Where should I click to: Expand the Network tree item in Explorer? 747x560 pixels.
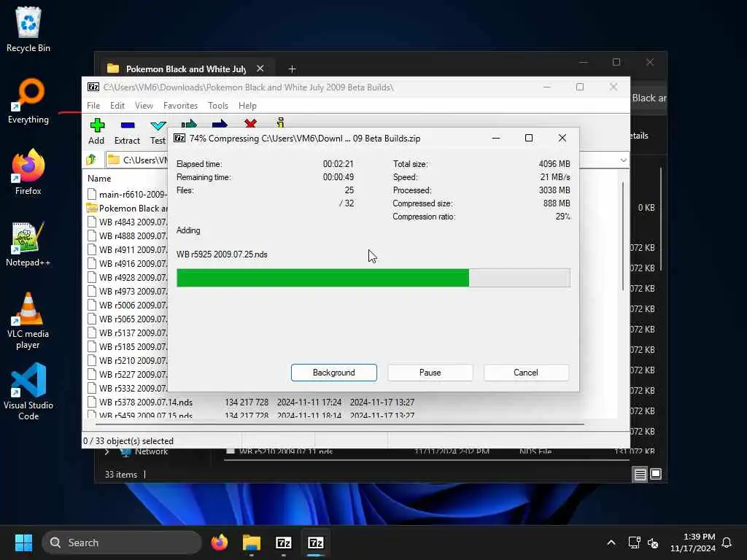point(107,451)
